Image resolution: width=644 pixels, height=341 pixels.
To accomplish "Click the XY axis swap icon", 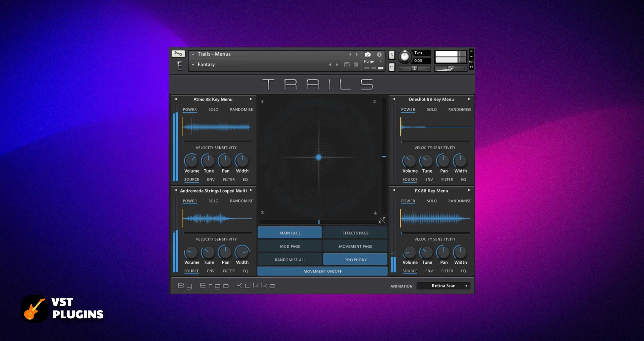I will point(382,220).
